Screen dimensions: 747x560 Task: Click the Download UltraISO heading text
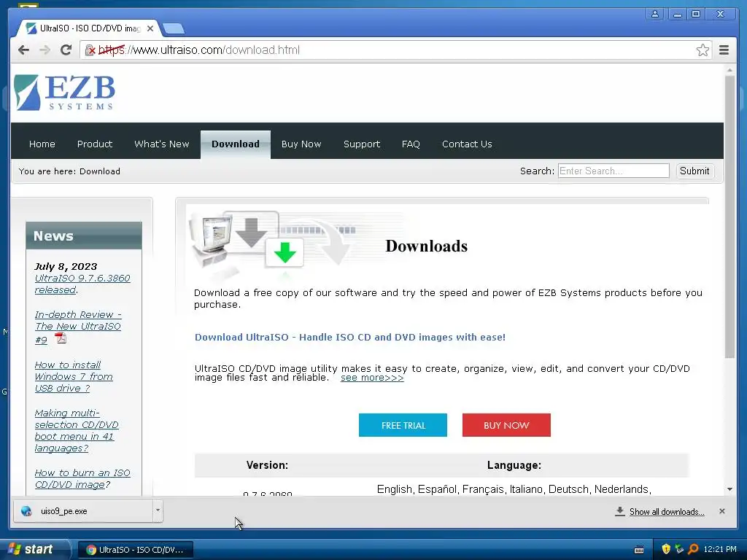[x=350, y=337]
